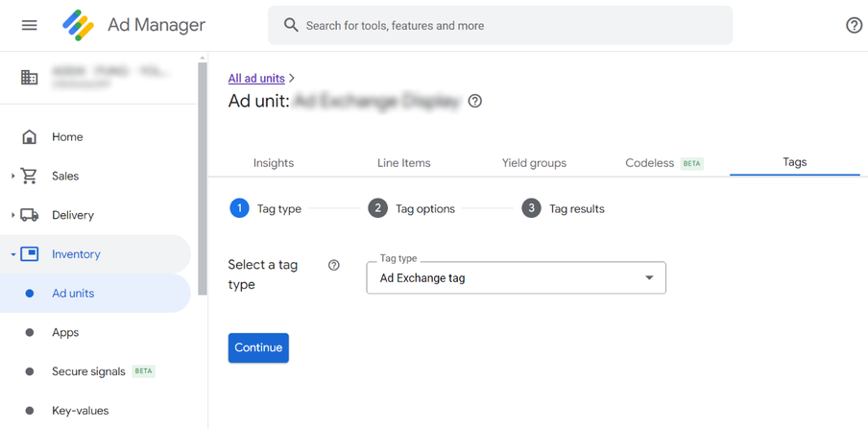This screenshot has width=868, height=429.
Task: Click help icon next to Select a tag type
Action: click(x=334, y=265)
